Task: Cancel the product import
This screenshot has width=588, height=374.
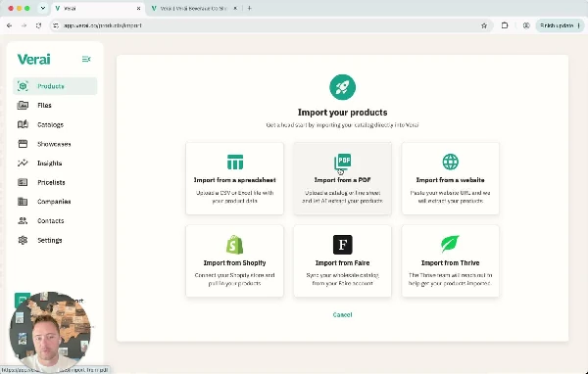Action: [342, 315]
